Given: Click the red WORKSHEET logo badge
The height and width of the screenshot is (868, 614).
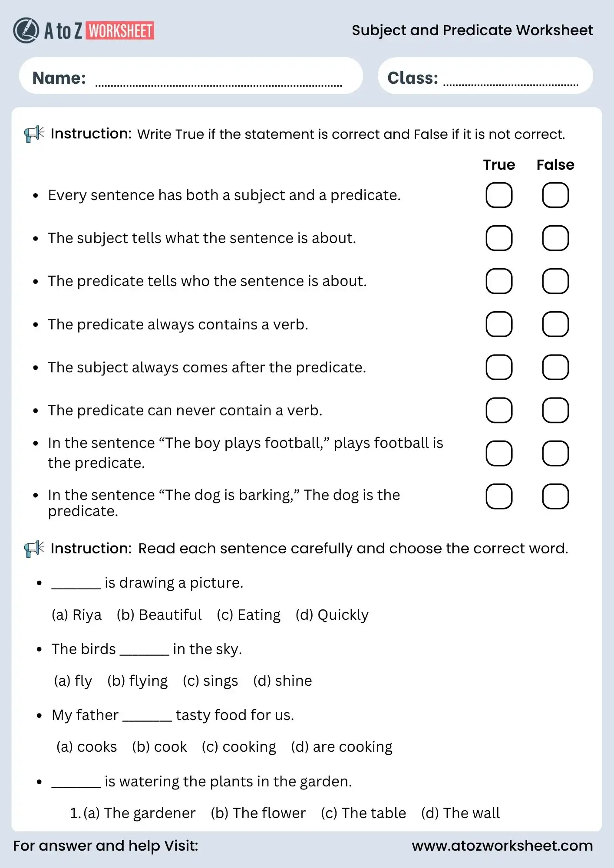Looking at the screenshot, I should [120, 31].
